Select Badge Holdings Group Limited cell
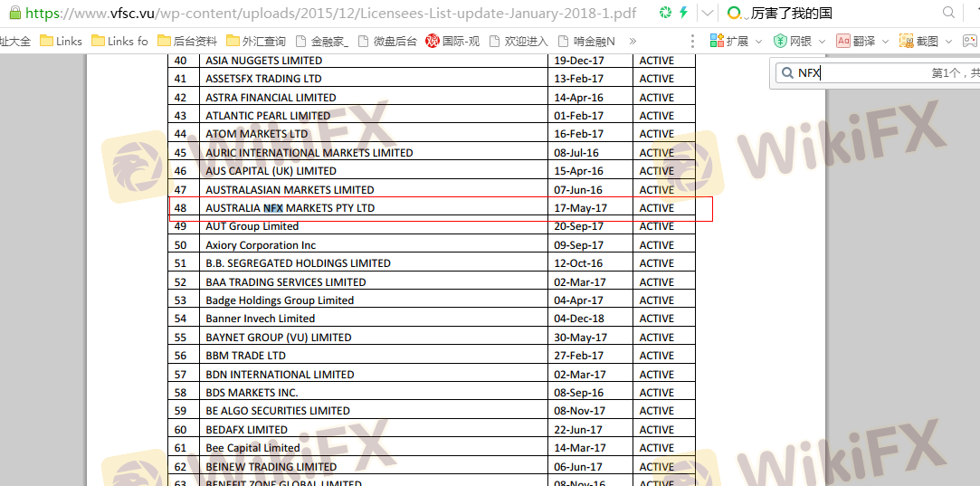This screenshot has height=486, width=980. point(373,300)
